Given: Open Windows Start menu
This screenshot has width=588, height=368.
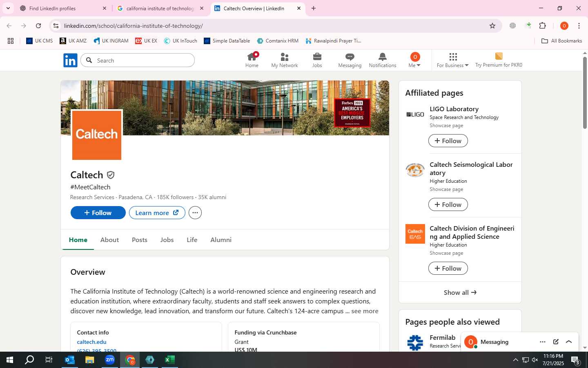Looking at the screenshot, I should tap(10, 360).
